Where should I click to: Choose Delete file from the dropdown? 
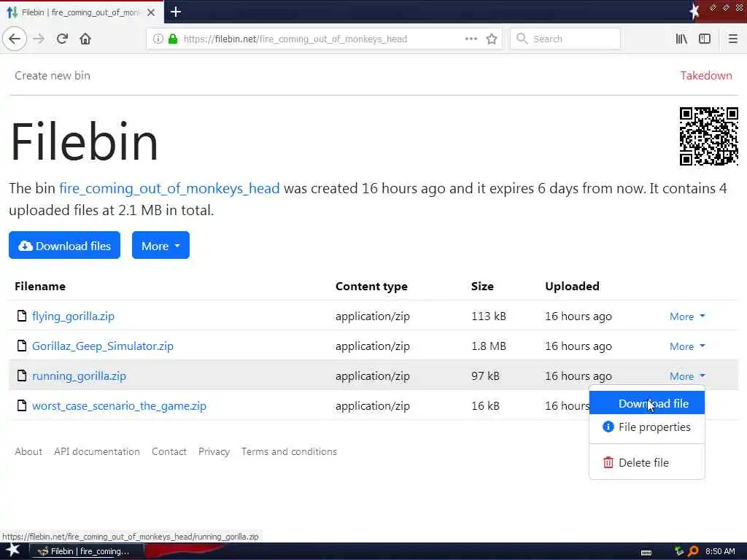click(x=647, y=462)
